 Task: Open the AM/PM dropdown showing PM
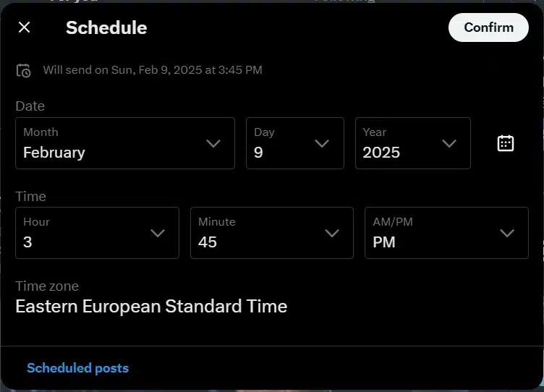(x=446, y=233)
